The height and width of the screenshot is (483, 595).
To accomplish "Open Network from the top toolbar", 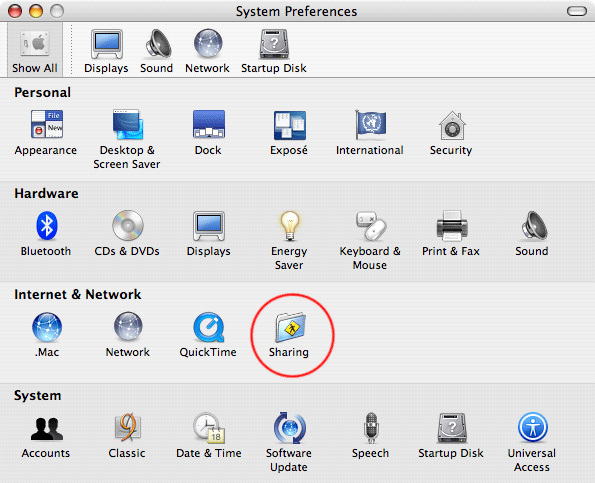I will 207,51.
